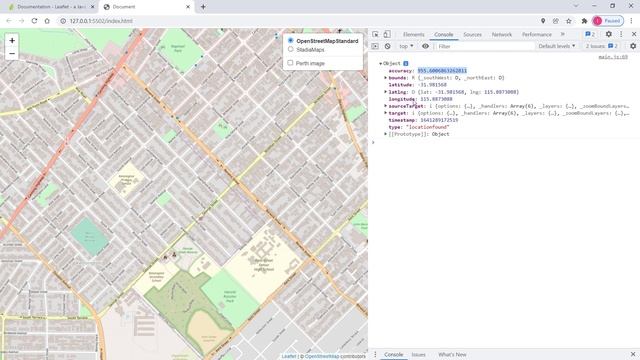Image resolution: width=640 pixels, height=360 pixels.
Task: Switch to the Console tab
Action: click(443, 35)
